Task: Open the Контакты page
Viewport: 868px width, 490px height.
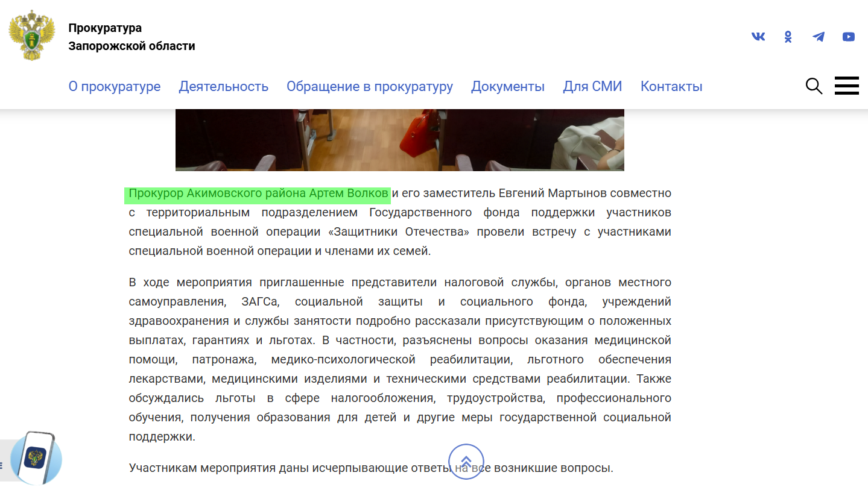Action: click(x=671, y=86)
